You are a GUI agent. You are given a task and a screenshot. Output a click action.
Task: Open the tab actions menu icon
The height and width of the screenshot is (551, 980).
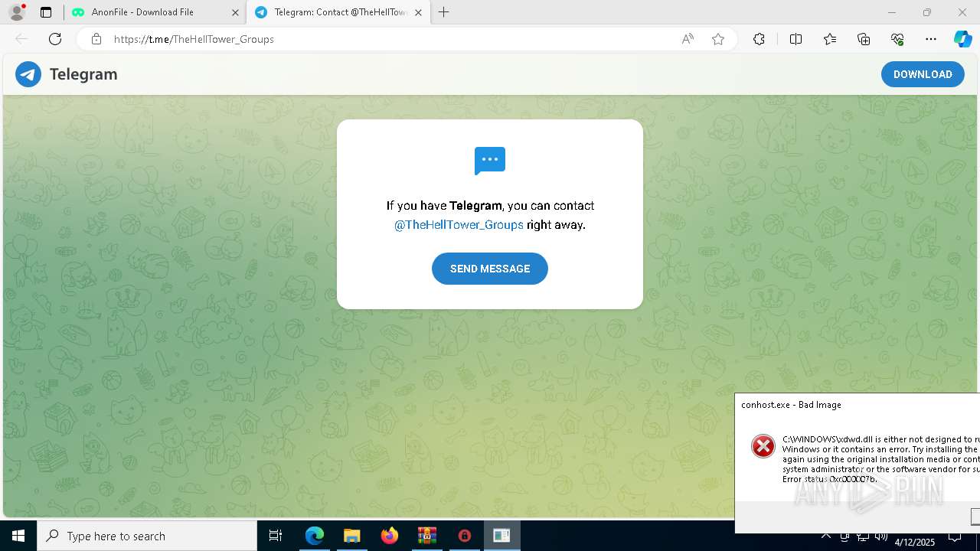click(46, 12)
